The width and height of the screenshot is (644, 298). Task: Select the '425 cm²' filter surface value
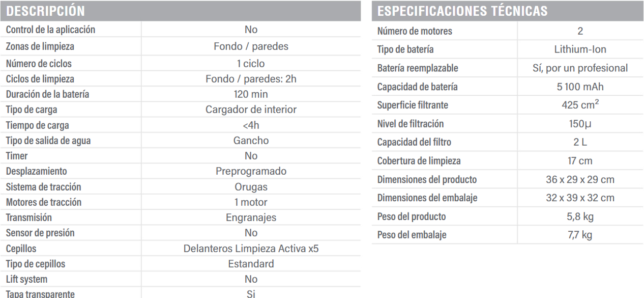580,105
